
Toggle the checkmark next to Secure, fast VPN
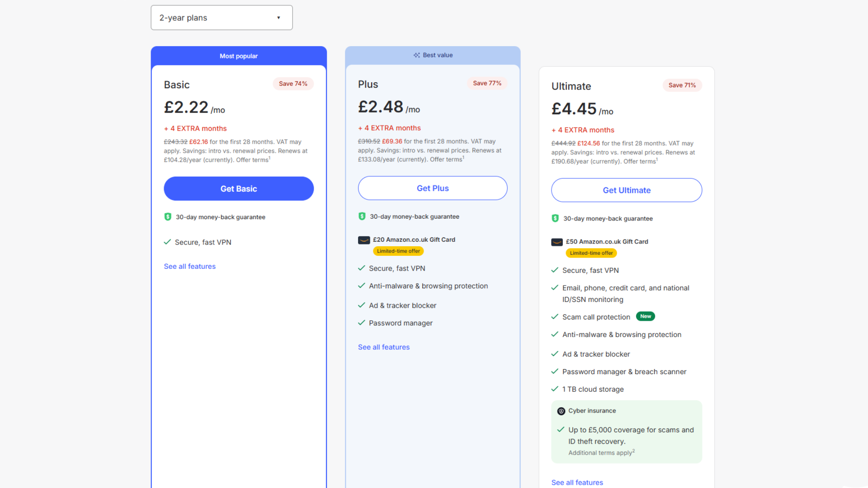pos(167,242)
